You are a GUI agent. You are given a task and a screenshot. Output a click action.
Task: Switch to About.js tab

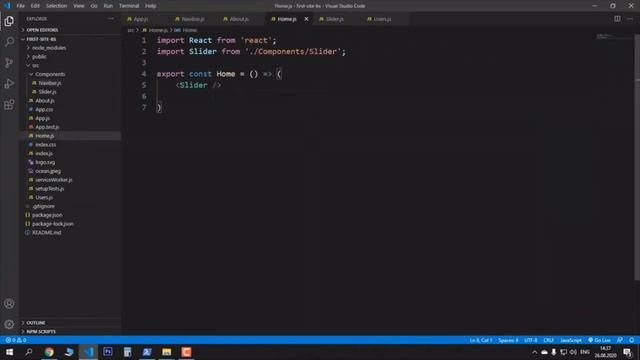click(239, 19)
